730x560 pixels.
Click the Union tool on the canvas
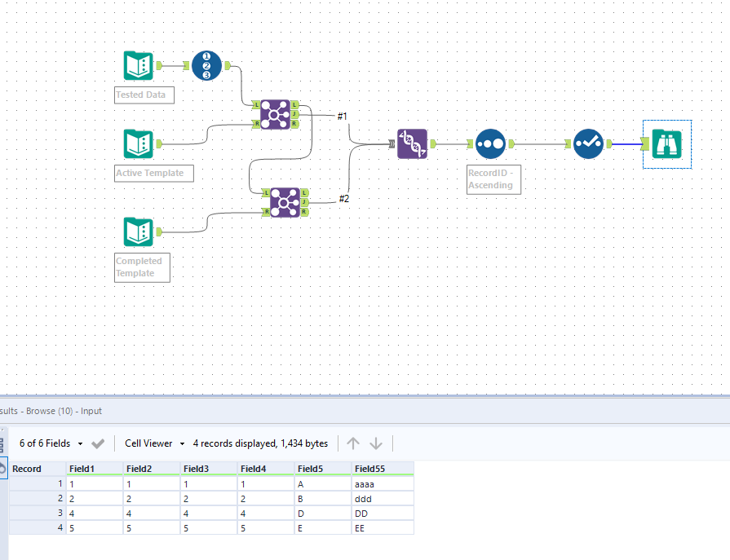pos(412,143)
